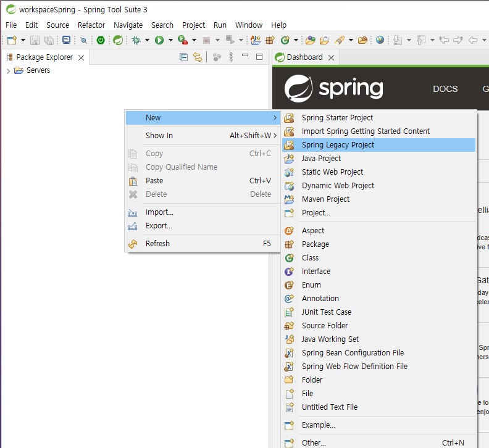The image size is (489, 448).
Task: Click the globe Open Web Browser icon
Action: tap(380, 40)
